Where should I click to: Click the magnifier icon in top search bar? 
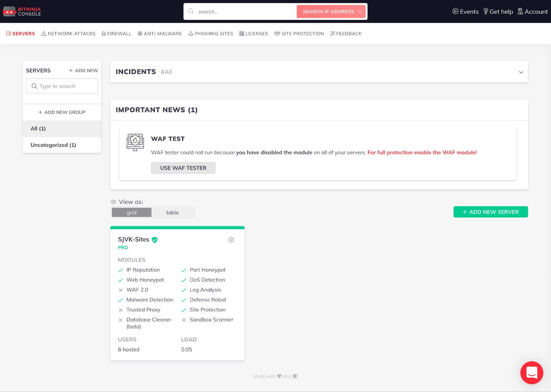[x=191, y=11]
